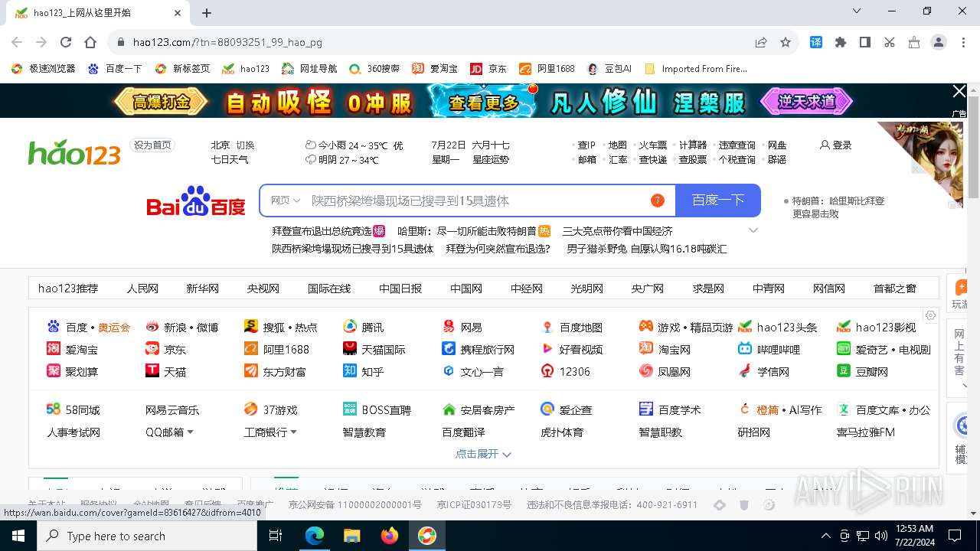Click the Baidu logo
Image resolution: width=980 pixels, height=551 pixels.
[196, 201]
